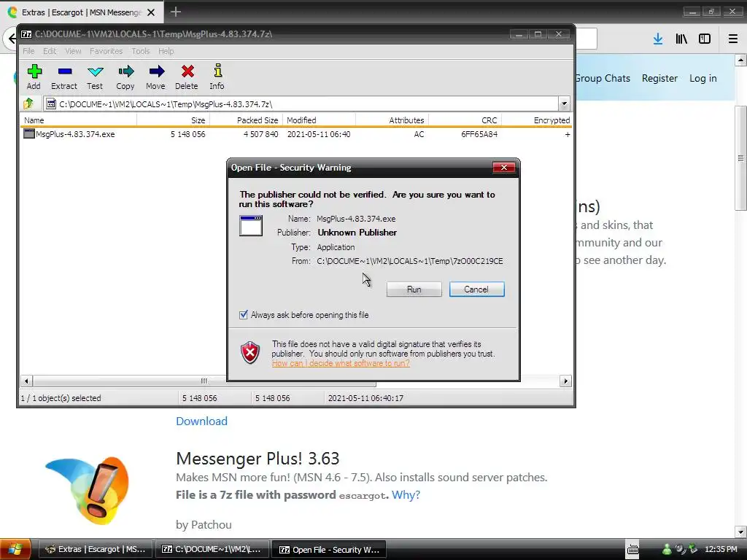Image resolution: width=747 pixels, height=560 pixels.
Task: Open the File menu in 7-Zip
Action: click(x=28, y=51)
